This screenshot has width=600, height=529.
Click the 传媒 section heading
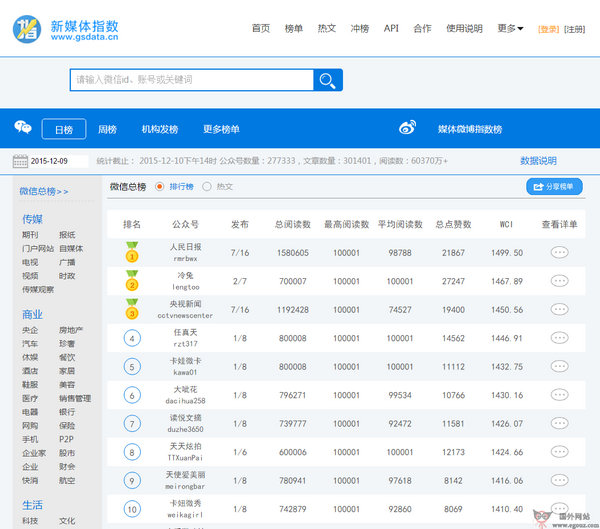[32, 219]
